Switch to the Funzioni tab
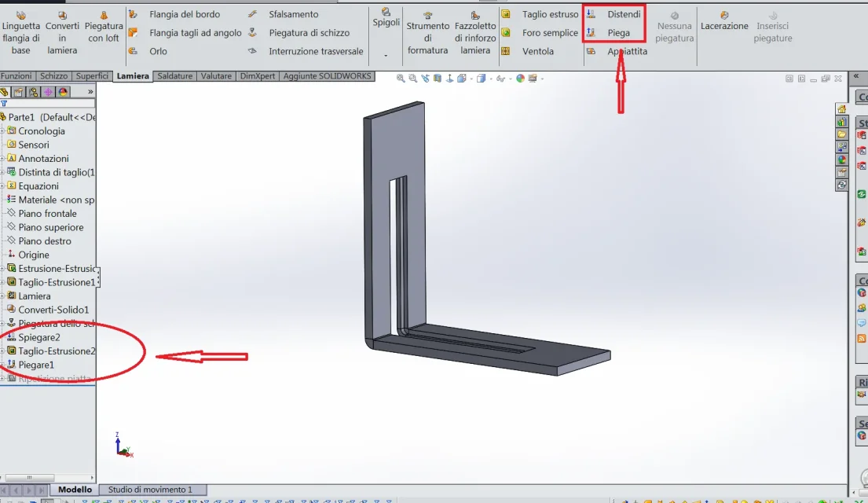This screenshot has width=868, height=503. click(x=16, y=76)
